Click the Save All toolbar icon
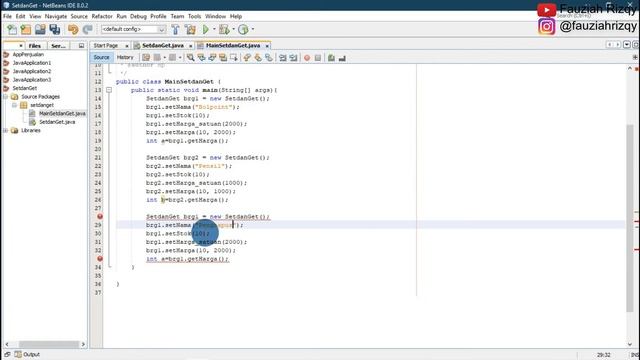 [55, 29]
